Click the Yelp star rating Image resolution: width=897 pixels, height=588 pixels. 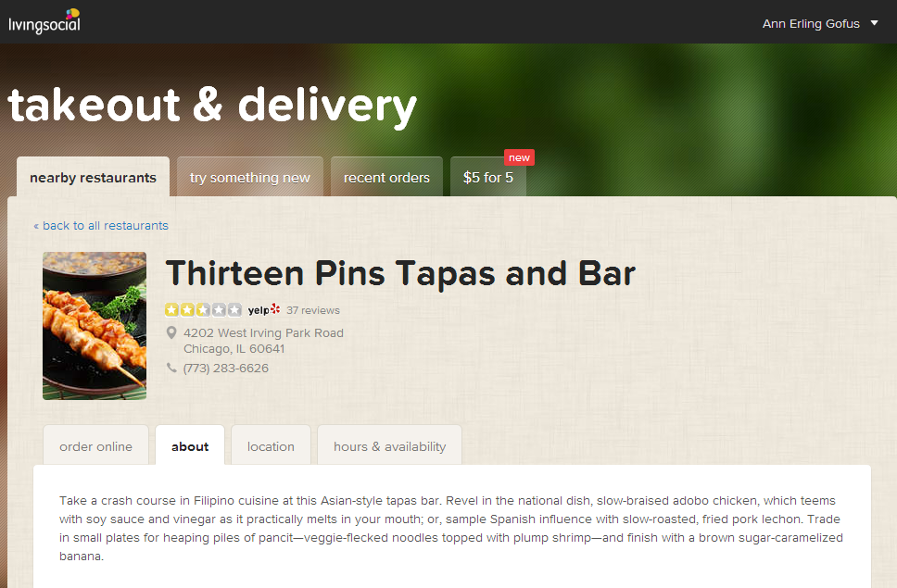[x=203, y=309]
